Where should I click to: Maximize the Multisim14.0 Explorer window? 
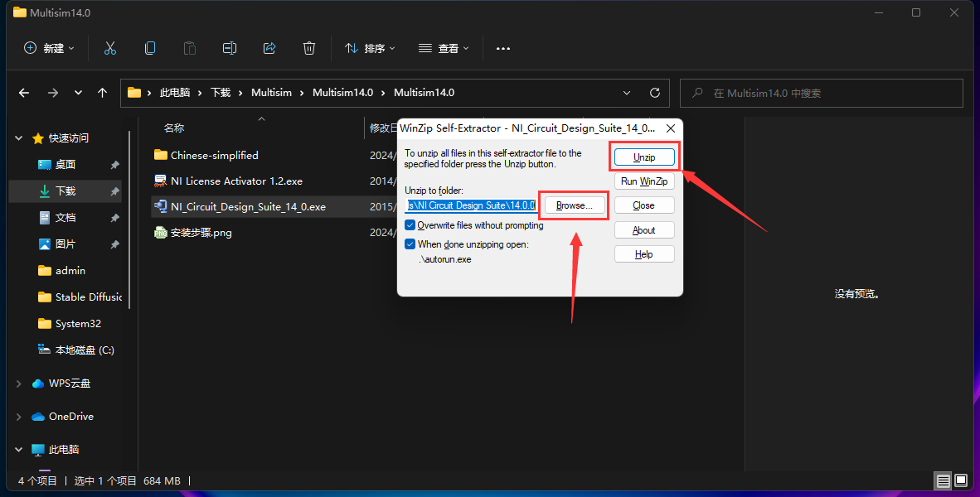pos(915,12)
